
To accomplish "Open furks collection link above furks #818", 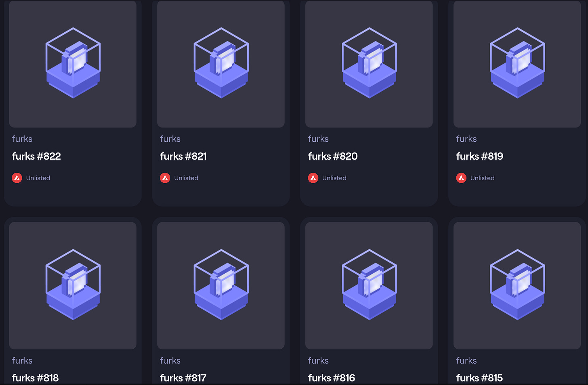I will tap(22, 360).
